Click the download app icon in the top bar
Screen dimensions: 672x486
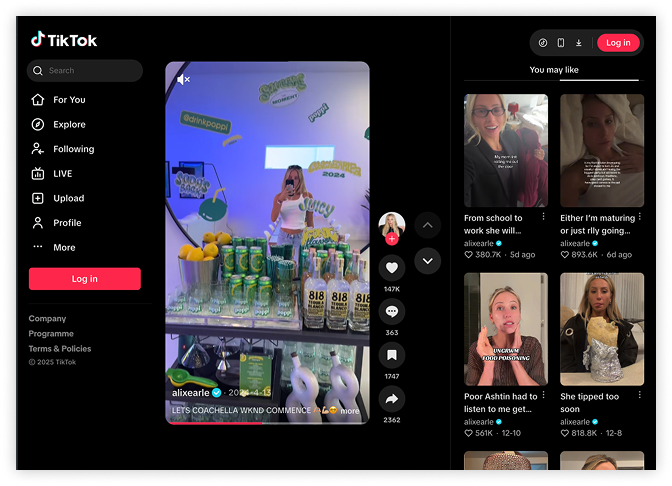(x=579, y=43)
